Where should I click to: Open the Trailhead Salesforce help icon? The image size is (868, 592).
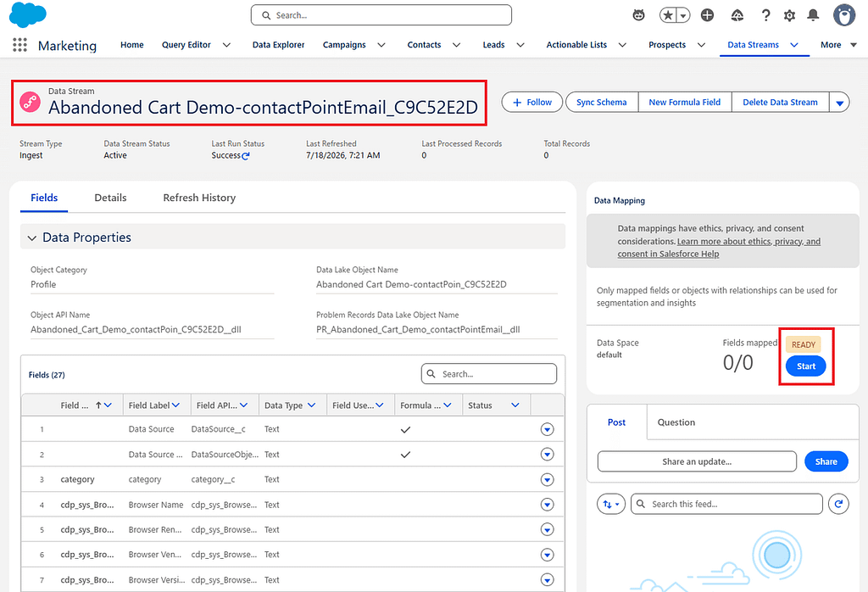[x=737, y=15]
